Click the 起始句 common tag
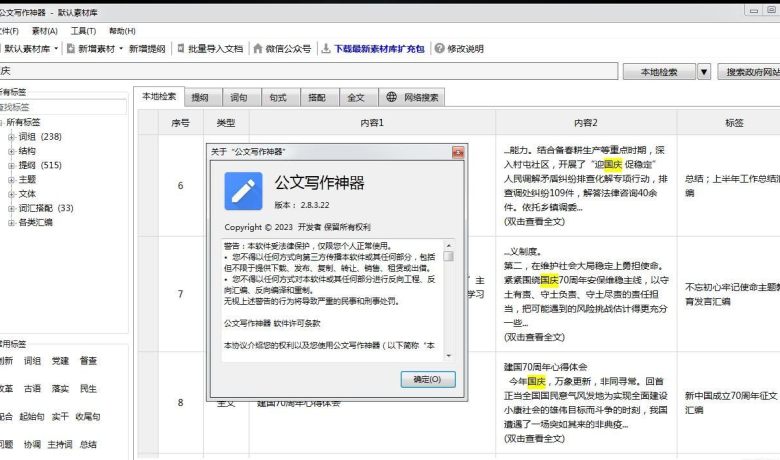 click(32, 417)
